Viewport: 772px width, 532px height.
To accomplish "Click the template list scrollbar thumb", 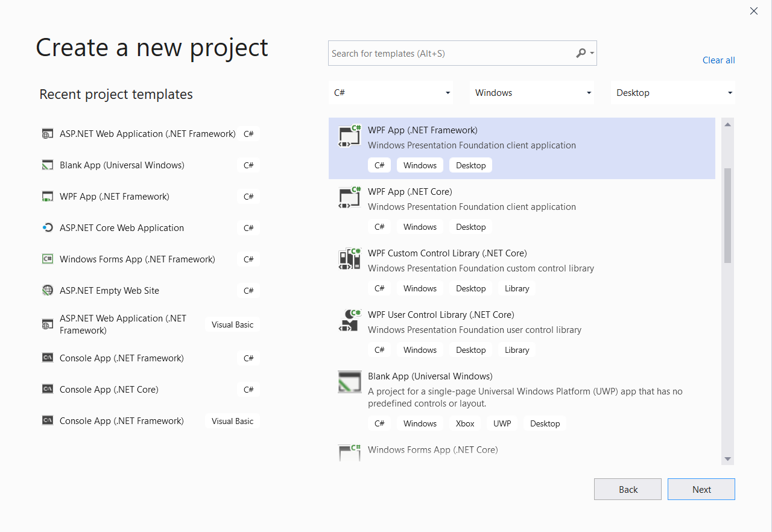I will (x=728, y=215).
